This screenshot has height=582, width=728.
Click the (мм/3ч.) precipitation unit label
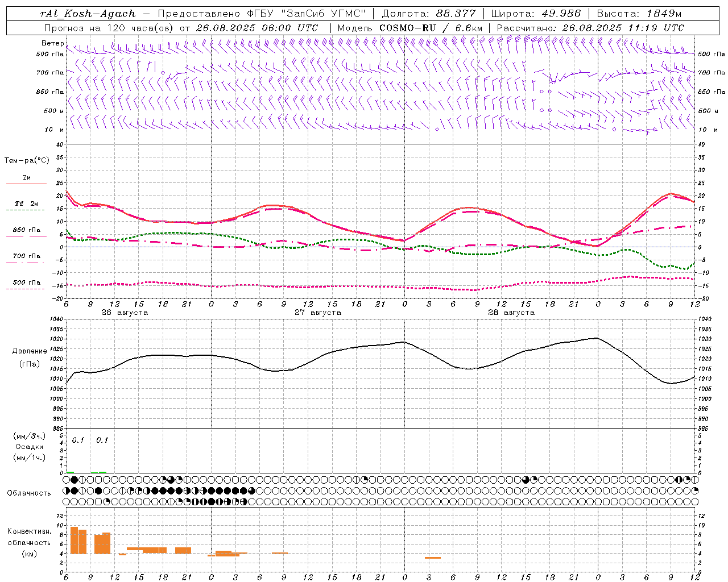point(30,436)
